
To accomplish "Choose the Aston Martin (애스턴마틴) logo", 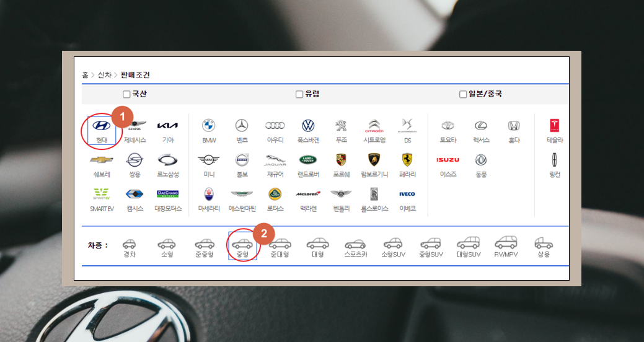I will point(242,194).
